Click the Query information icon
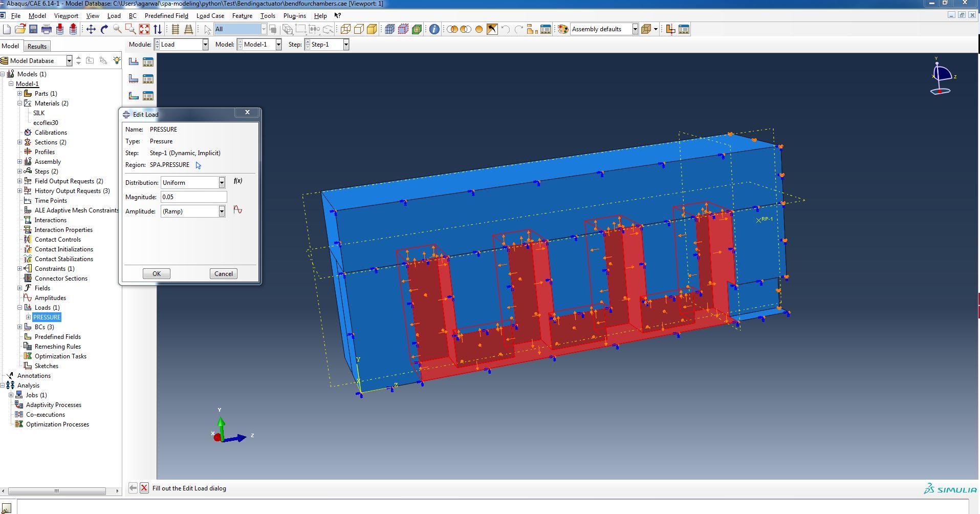The image size is (980, 514). pyautogui.click(x=434, y=29)
